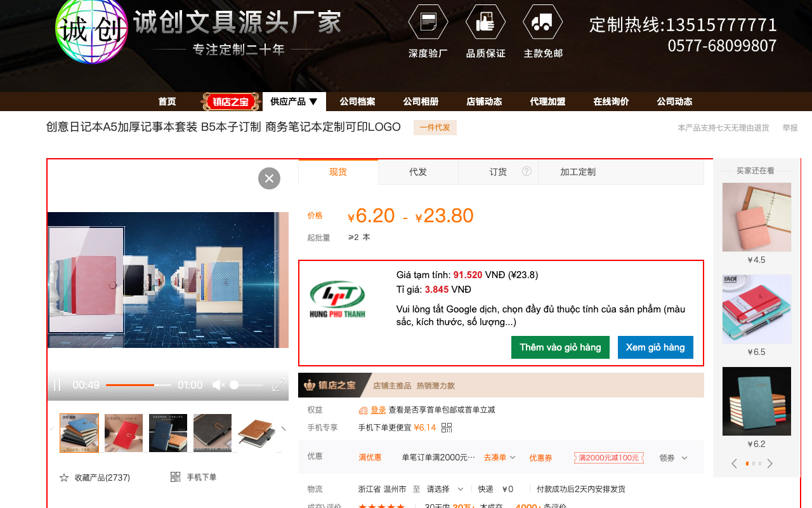Viewport: 812px width, 508px height.
Task: Select the 代发 tab
Action: (418, 172)
